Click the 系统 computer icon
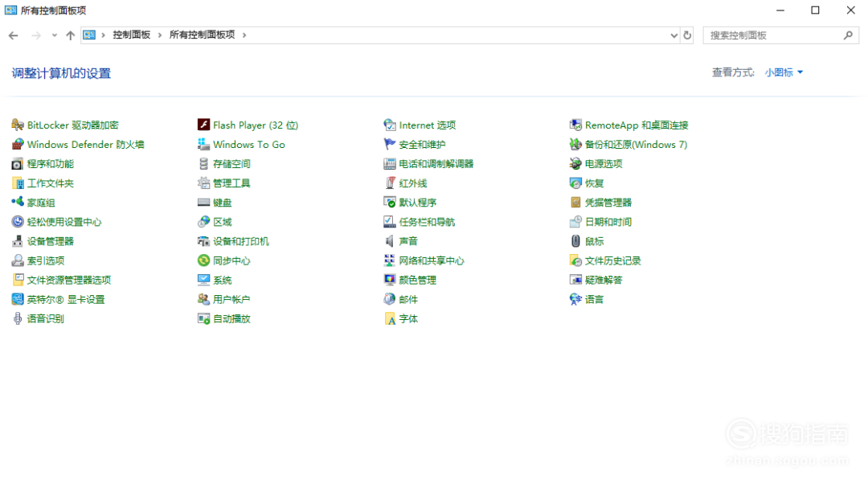The width and height of the screenshot is (868, 488). pyautogui.click(x=203, y=280)
